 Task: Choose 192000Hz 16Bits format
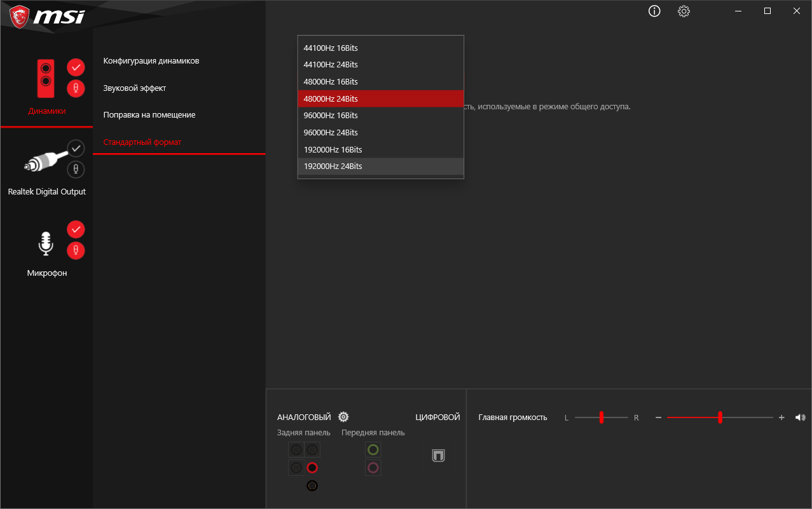[x=381, y=149]
